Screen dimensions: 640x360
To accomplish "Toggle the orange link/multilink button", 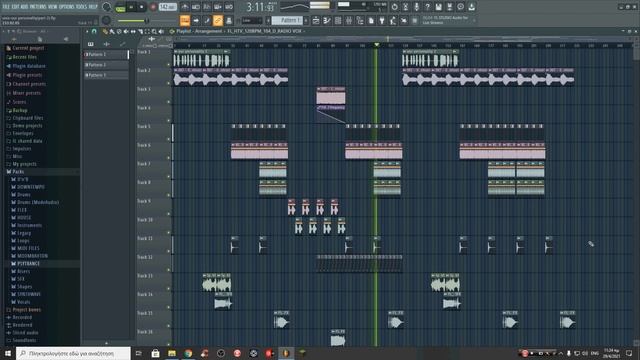I will coord(218,20).
